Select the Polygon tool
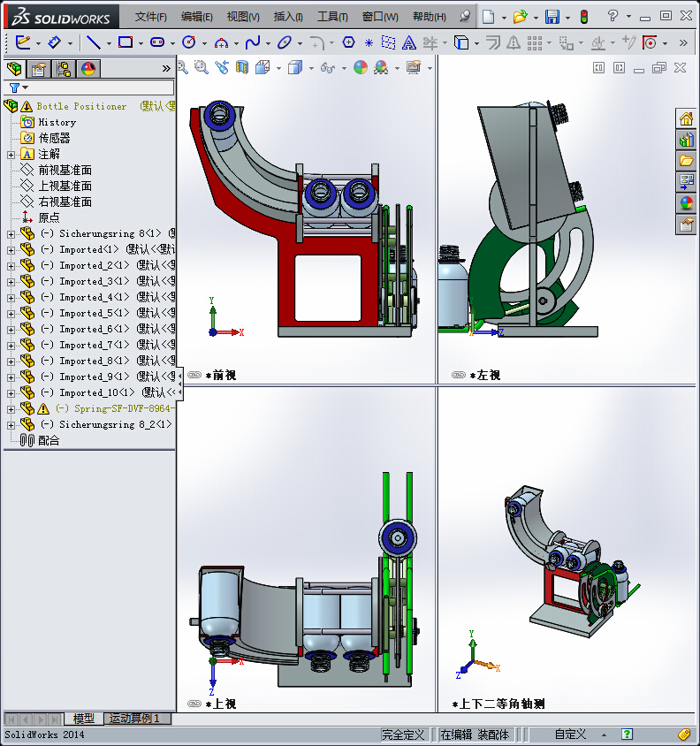The image size is (700, 746). (349, 42)
